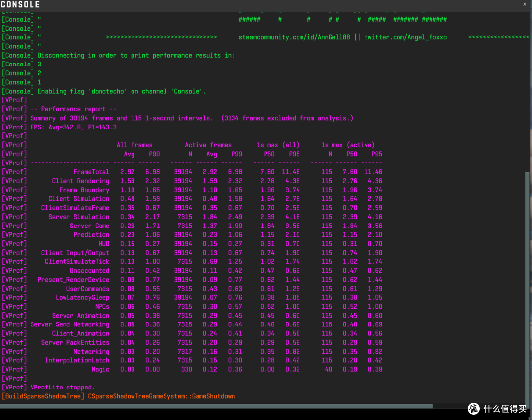Click the steamcommunity.com/id/AnnGell88 text
The image size is (532, 420).
(294, 37)
